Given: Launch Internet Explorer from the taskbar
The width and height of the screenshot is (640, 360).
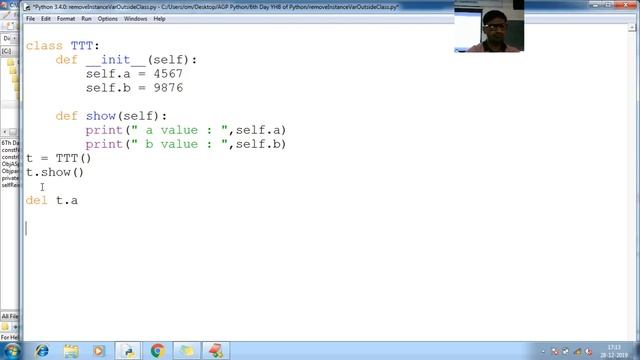Looking at the screenshot, I should click(42, 351).
